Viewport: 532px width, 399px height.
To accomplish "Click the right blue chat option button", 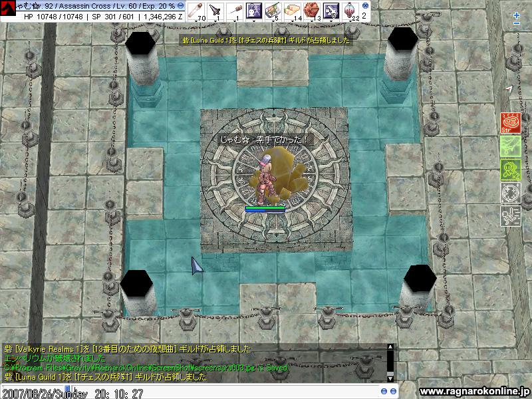I will (393, 391).
